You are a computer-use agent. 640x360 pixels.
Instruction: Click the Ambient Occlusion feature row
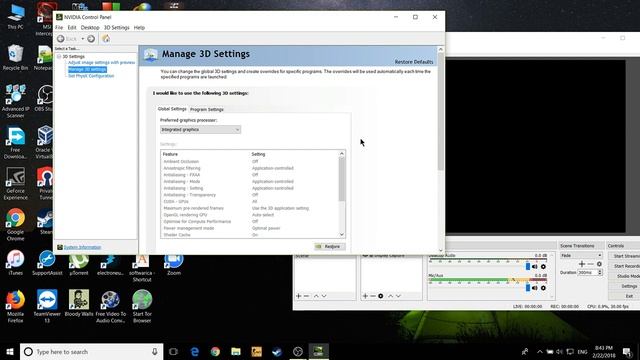[250, 162]
